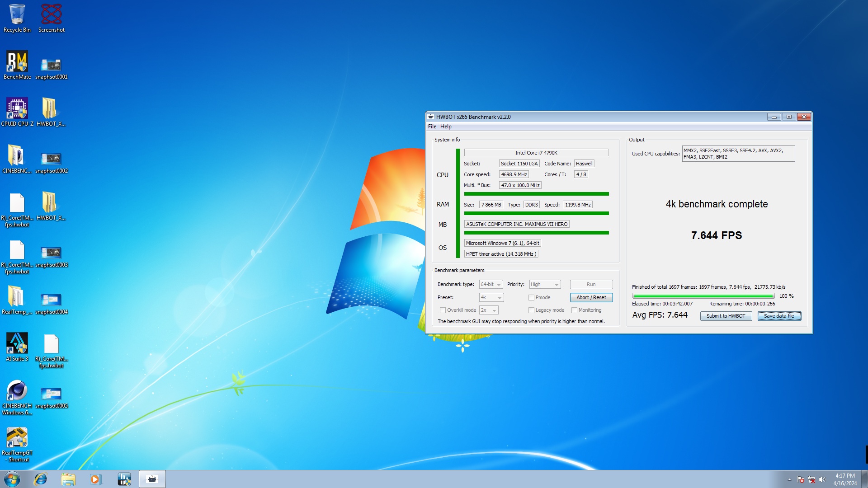
Task: Open the HWBOT app pinned in taskbar
Action: (x=124, y=479)
